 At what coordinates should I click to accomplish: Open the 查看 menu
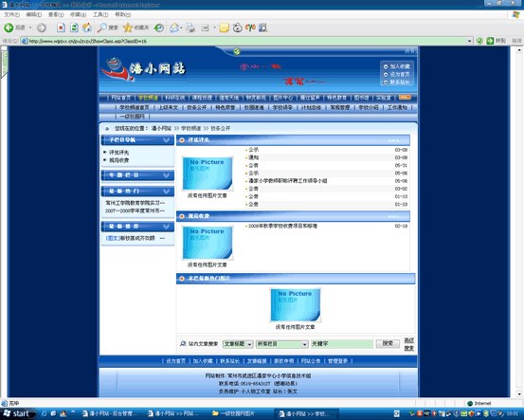click(56, 15)
